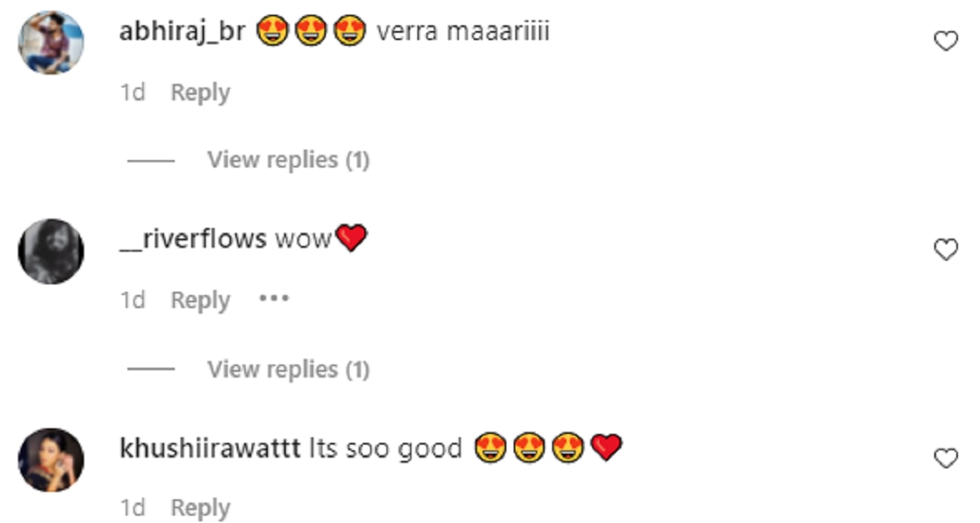Like the __riverflows "wow" comment
Image resolution: width=980 pixels, height=523 pixels.
[946, 250]
